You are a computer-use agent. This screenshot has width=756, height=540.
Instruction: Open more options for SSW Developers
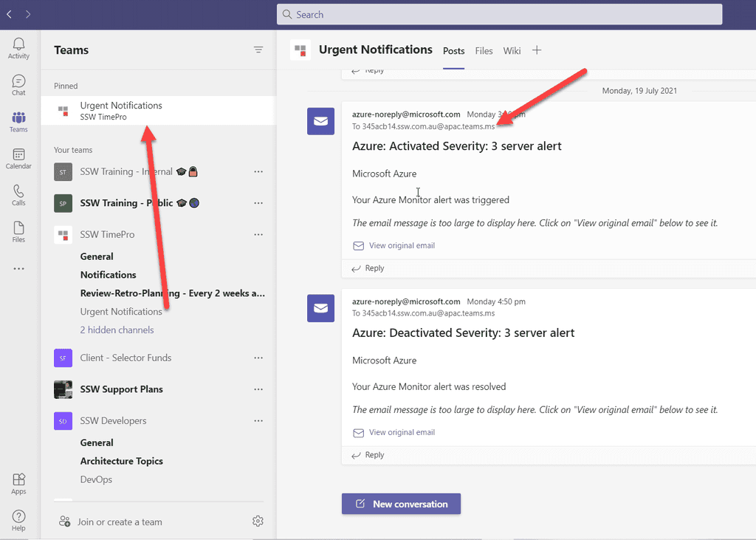point(258,420)
